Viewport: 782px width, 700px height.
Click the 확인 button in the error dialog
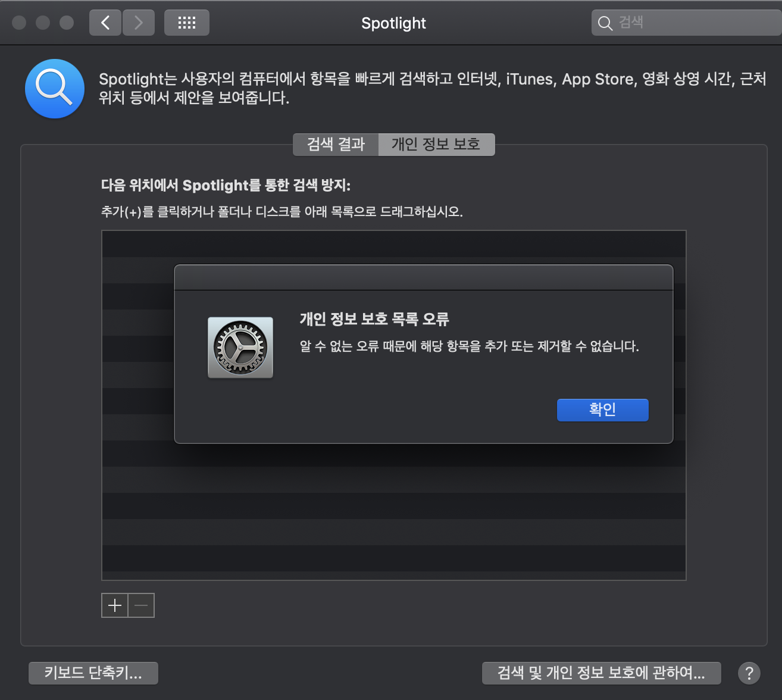coord(602,410)
